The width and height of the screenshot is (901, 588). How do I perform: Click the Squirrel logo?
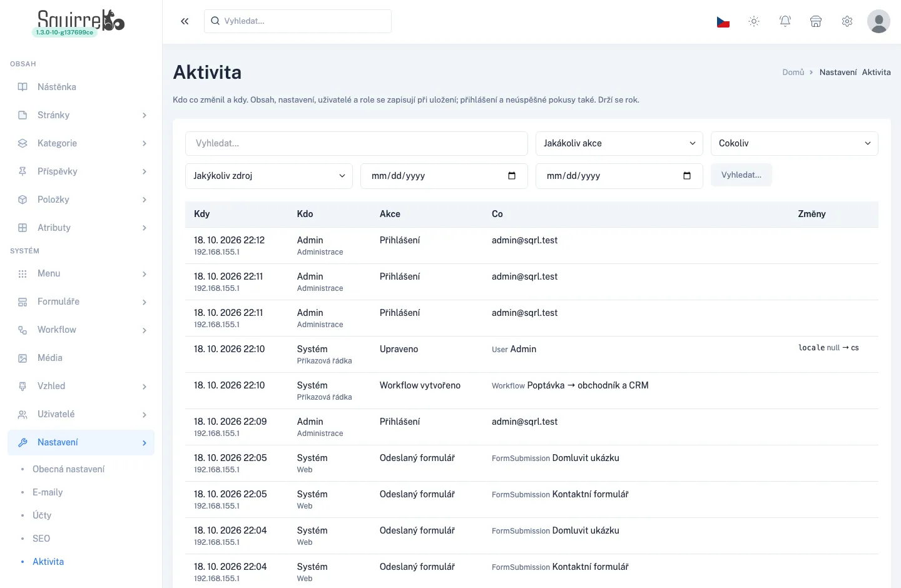coord(80,21)
